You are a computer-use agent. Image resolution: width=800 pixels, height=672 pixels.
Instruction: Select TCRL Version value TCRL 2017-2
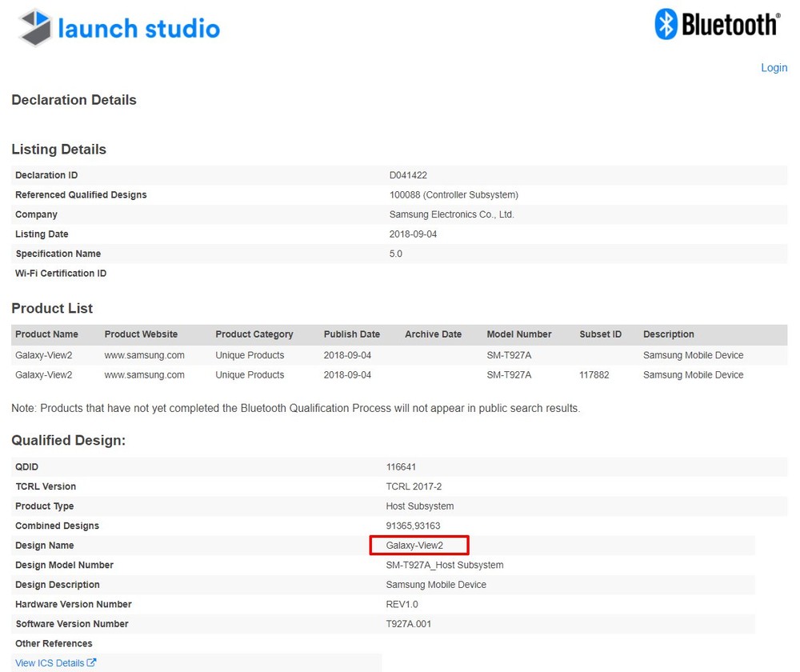[x=414, y=486]
